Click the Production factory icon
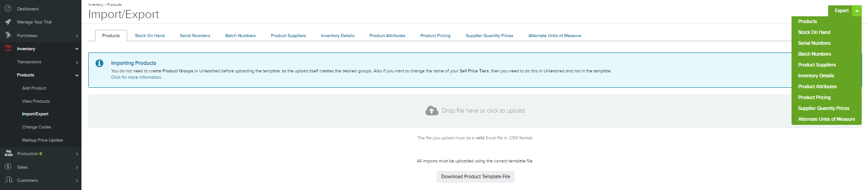Image resolution: width=868 pixels, height=190 pixels. click(8, 153)
